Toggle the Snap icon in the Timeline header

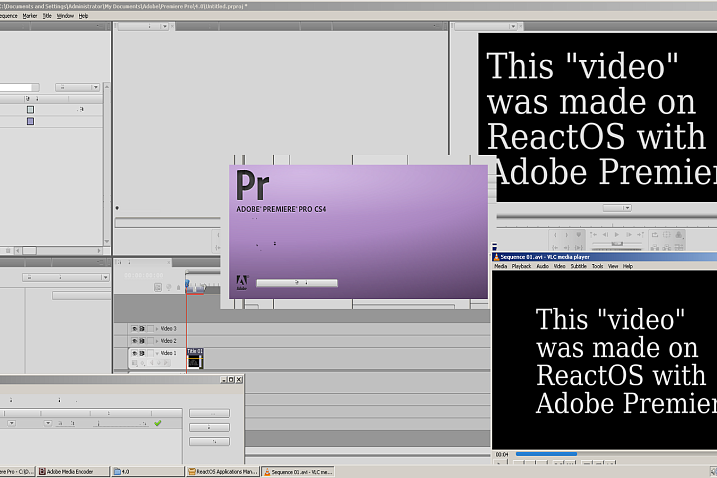(x=158, y=287)
